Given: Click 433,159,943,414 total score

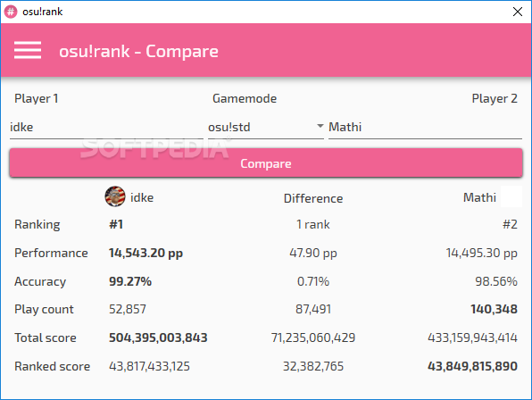Looking at the screenshot, I should coord(472,337).
